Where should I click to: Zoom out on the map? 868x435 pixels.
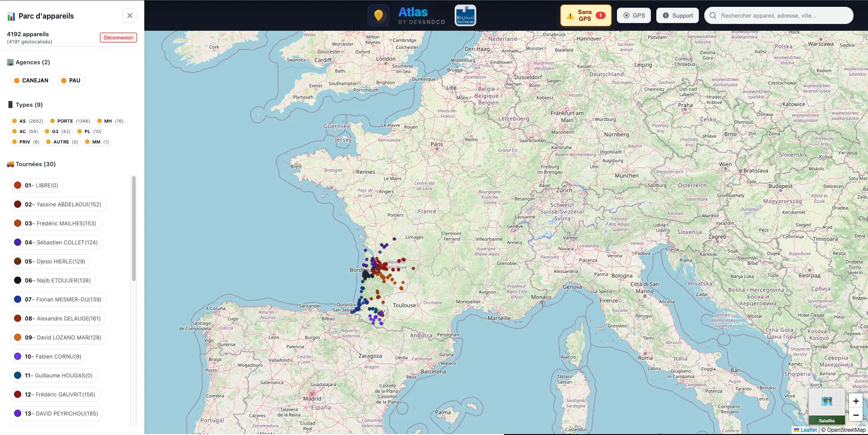(856, 415)
